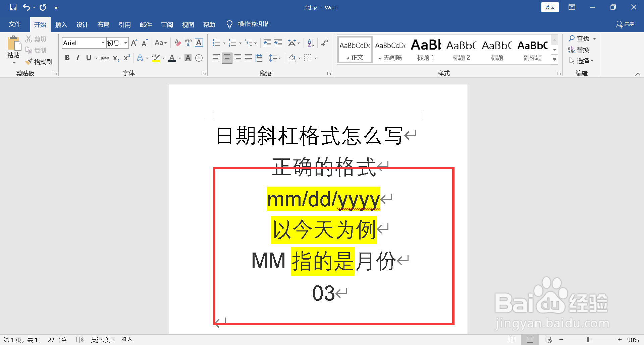The image size is (644, 345).
Task: Apply yellow text highlight color
Action: click(156, 58)
